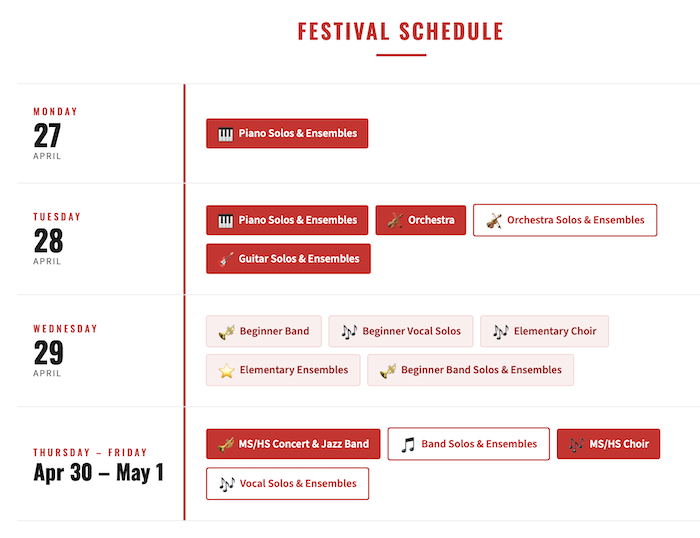Viewport: 700px width, 538px height.
Task: Click the music notes icon beside Elementary Choir
Action: 501,331
